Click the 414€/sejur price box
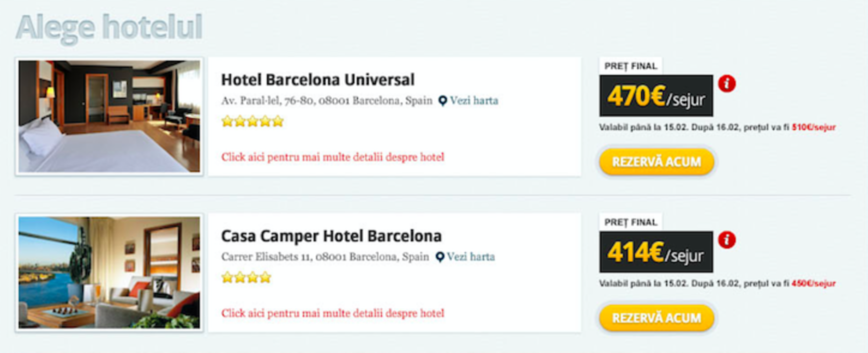Screen dimensions: 868x353 point(656,252)
